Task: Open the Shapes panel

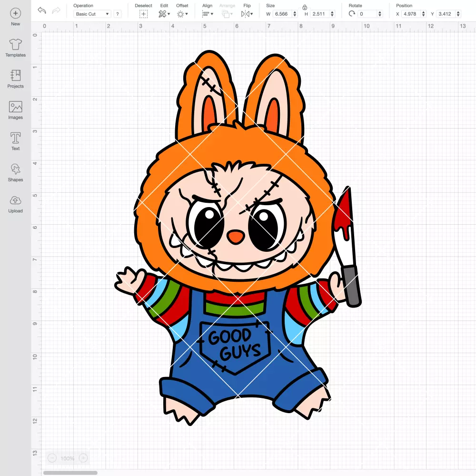Action: click(16, 172)
